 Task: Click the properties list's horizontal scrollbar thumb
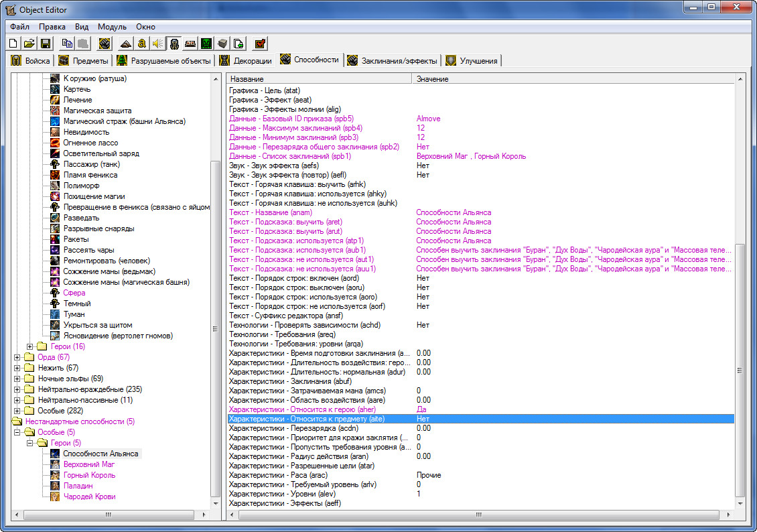point(478,515)
